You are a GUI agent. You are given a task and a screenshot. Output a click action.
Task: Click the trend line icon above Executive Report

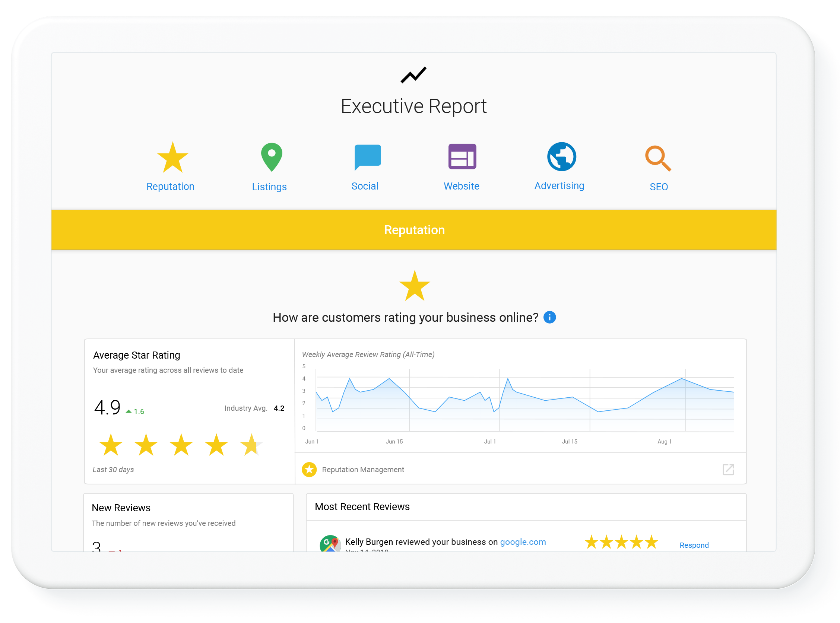tap(413, 75)
